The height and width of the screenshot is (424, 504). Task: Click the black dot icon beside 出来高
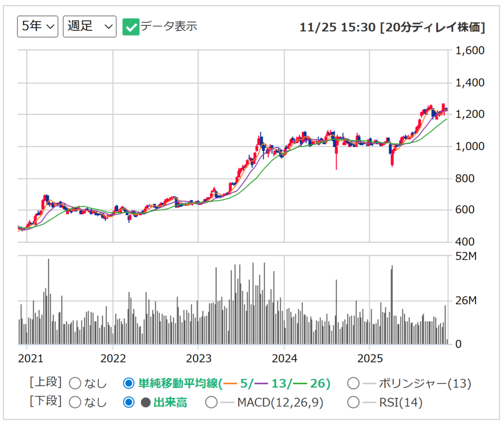(145, 402)
